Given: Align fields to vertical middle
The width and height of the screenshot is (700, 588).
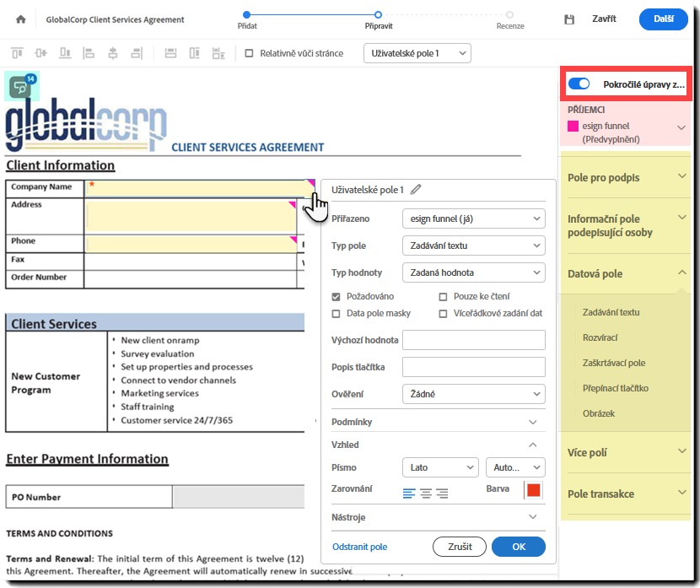Looking at the screenshot, I should [x=40, y=53].
